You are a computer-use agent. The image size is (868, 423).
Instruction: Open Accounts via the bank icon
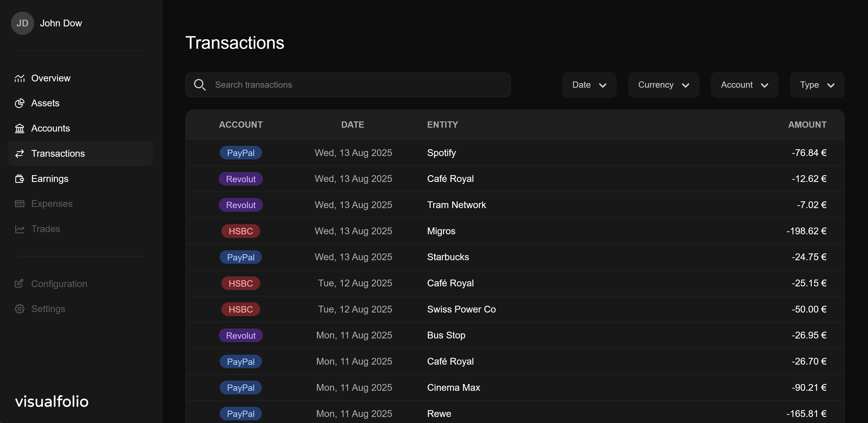tap(20, 128)
